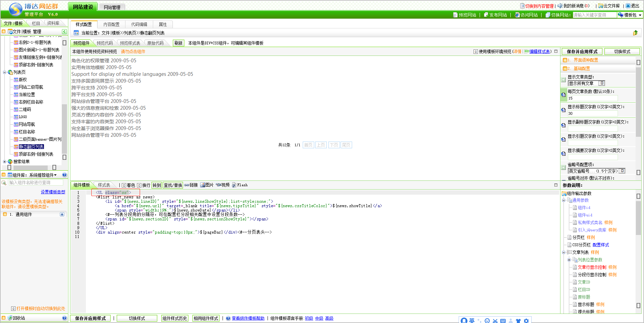
Task: Switch to the 代码编辑 tab
Action: [x=139, y=24]
